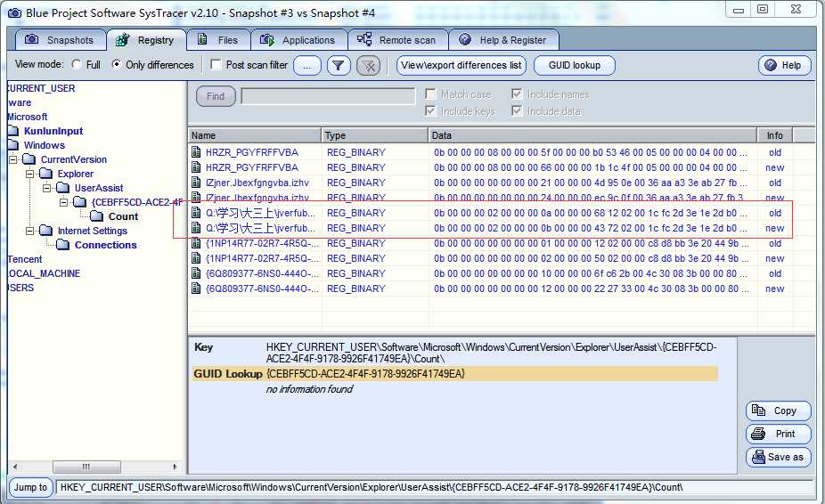The image size is (825, 504).
Task: Collapse the Internet Settings tree node
Action: (29, 230)
